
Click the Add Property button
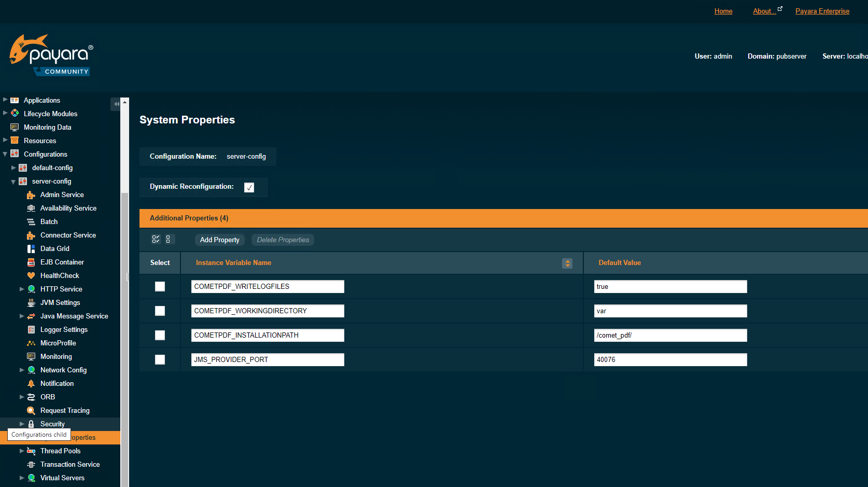click(219, 240)
